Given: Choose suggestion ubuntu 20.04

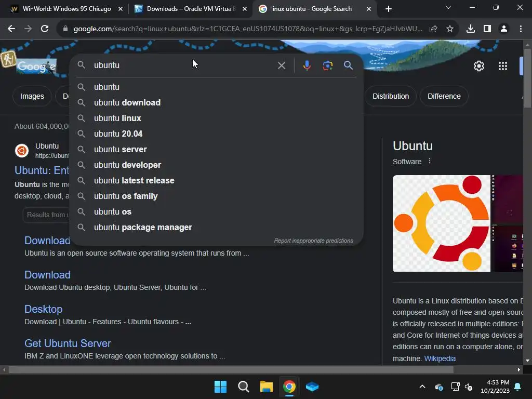Looking at the screenshot, I should click(216, 134).
